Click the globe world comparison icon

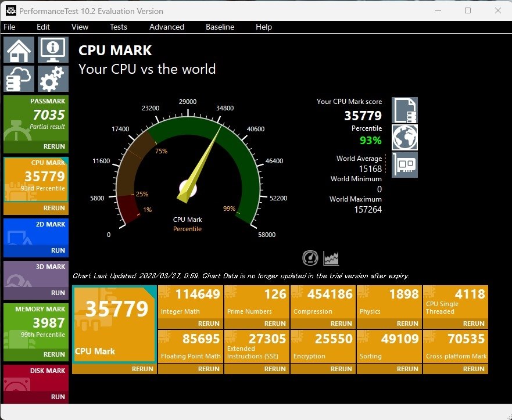[x=404, y=138]
